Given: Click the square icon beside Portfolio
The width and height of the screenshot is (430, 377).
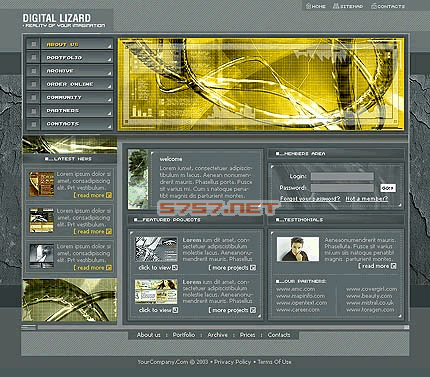Looking at the screenshot, I should point(33,58).
